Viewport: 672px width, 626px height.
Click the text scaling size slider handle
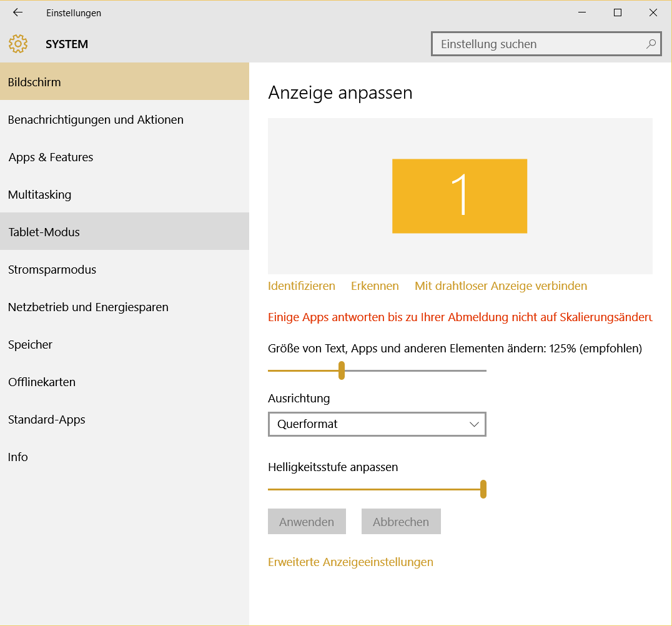pos(342,370)
